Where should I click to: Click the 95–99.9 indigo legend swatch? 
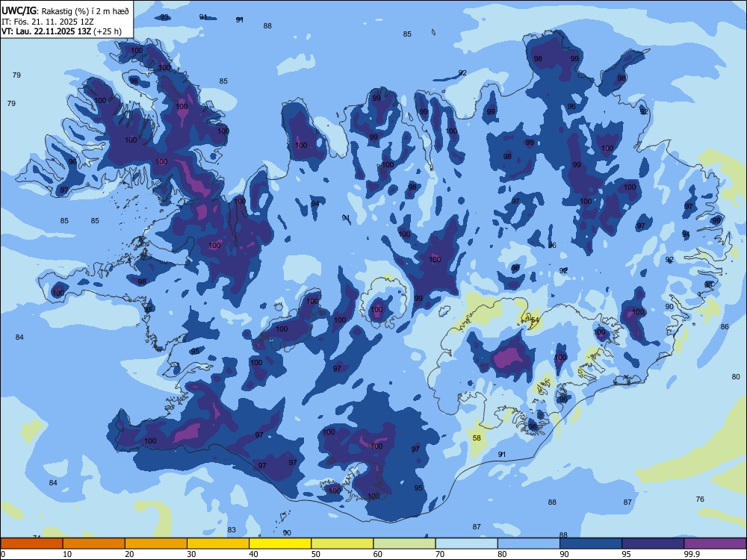coord(653,544)
